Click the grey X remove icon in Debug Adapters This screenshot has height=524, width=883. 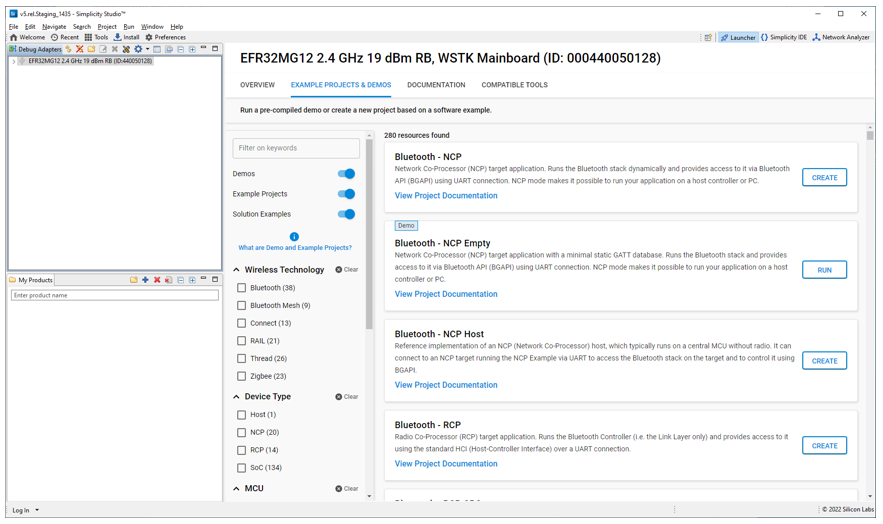(114, 49)
